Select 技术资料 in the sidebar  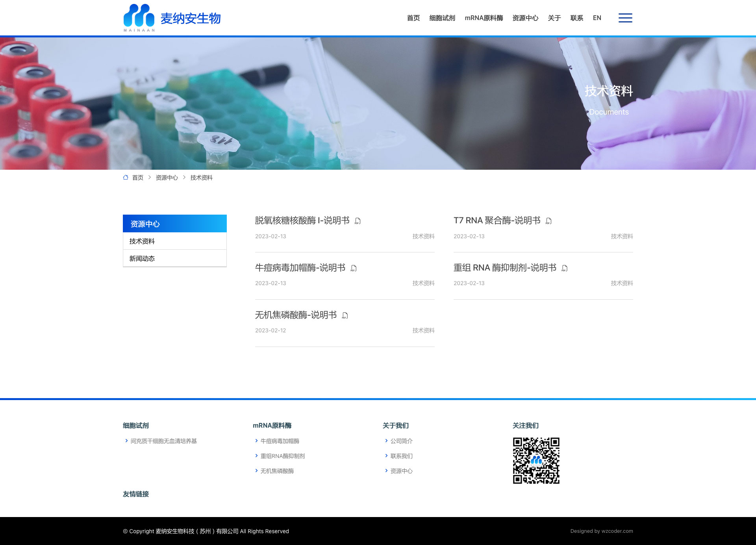[142, 241]
